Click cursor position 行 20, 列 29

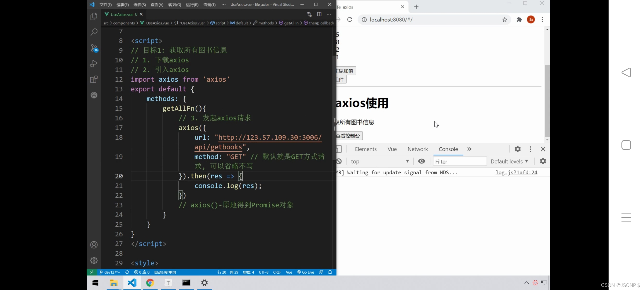228,272
